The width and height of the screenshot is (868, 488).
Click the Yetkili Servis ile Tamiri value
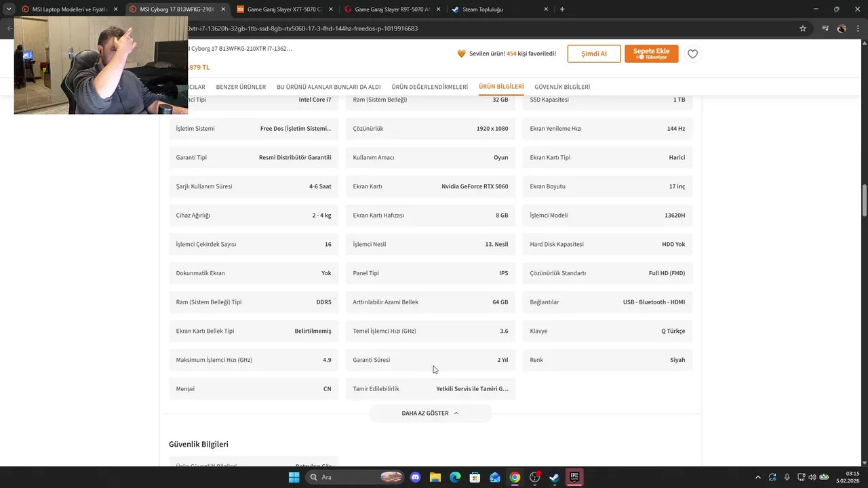pos(472,389)
